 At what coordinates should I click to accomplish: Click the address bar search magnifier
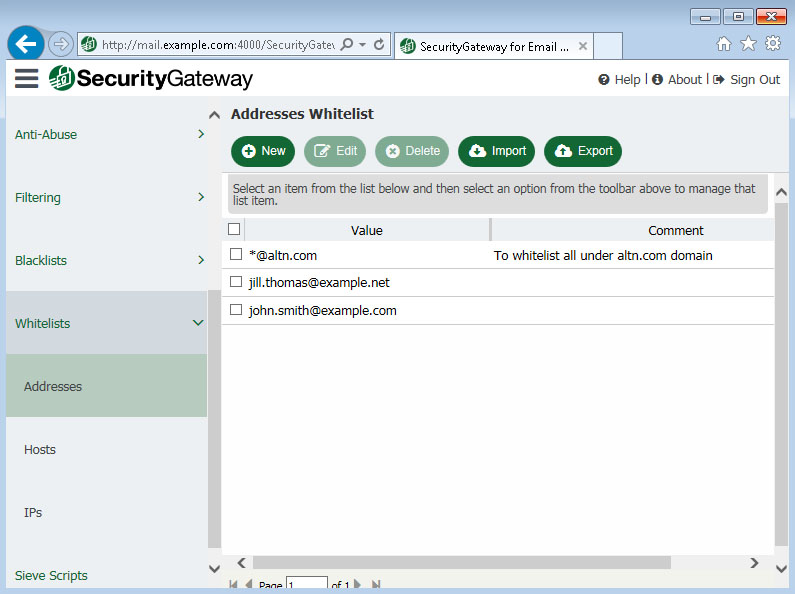coord(347,45)
